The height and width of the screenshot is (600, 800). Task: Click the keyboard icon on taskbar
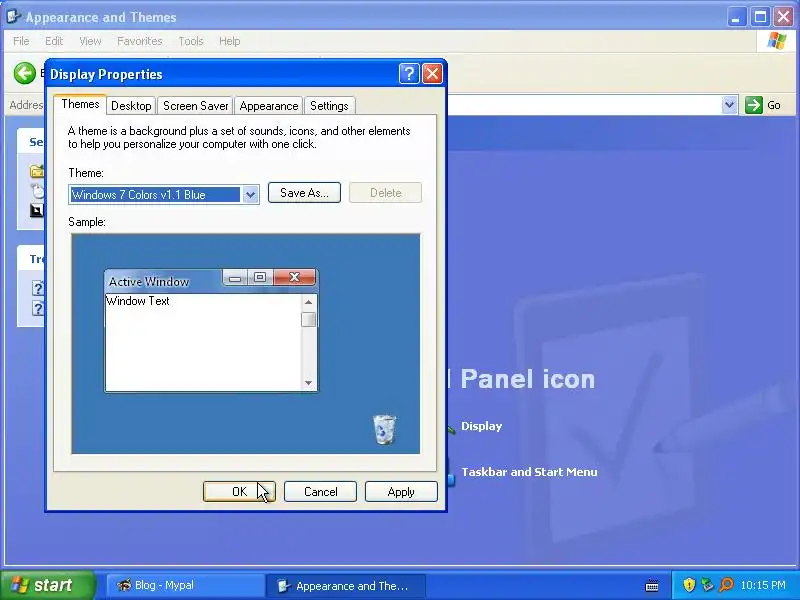tap(652, 585)
